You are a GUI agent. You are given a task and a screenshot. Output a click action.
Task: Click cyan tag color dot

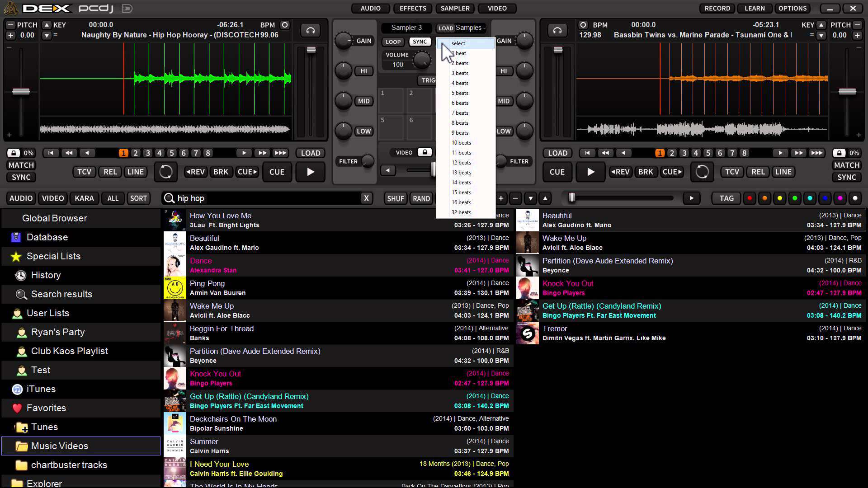tap(810, 198)
